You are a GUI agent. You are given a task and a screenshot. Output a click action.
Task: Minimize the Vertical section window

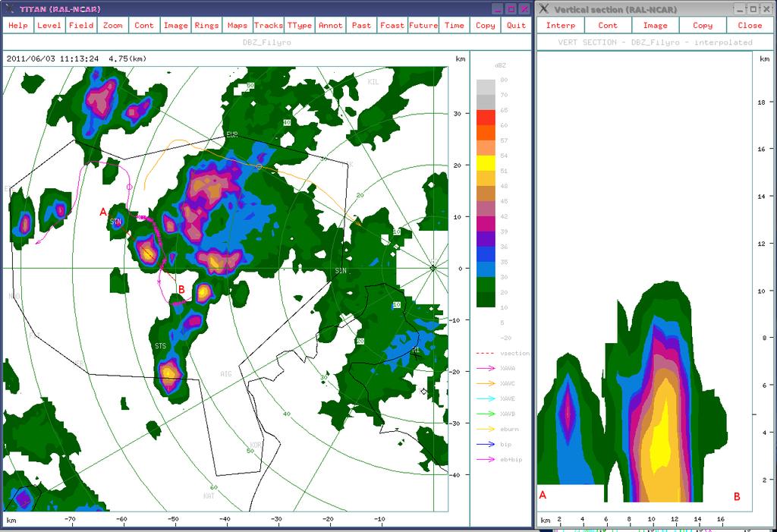click(740, 9)
